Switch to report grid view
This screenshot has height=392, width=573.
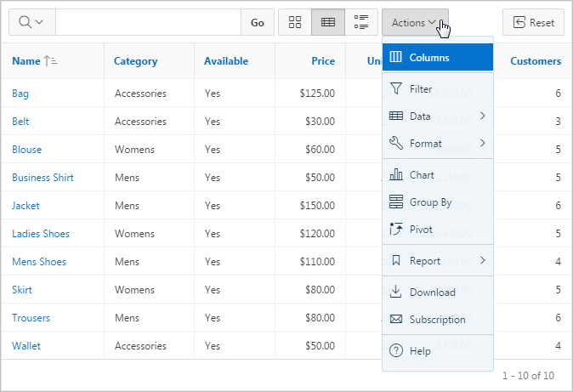(x=328, y=23)
